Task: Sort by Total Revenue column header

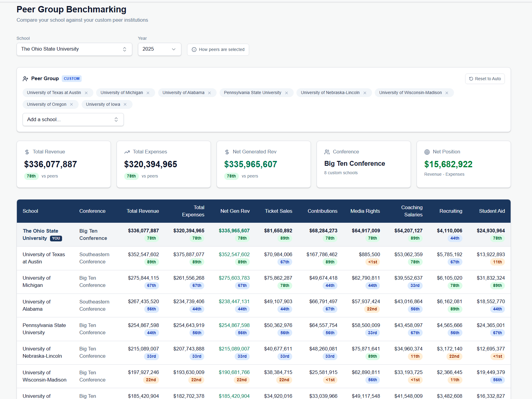Action: 142,211
